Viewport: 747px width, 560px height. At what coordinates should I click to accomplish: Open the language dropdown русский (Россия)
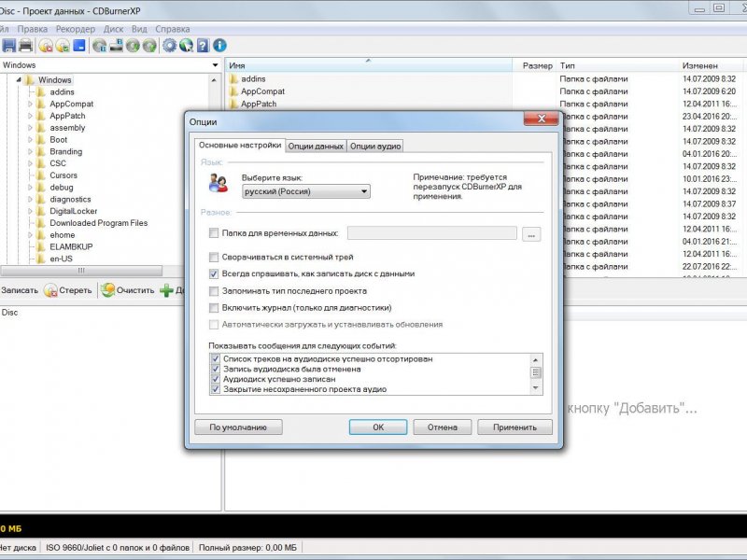pyautogui.click(x=306, y=191)
